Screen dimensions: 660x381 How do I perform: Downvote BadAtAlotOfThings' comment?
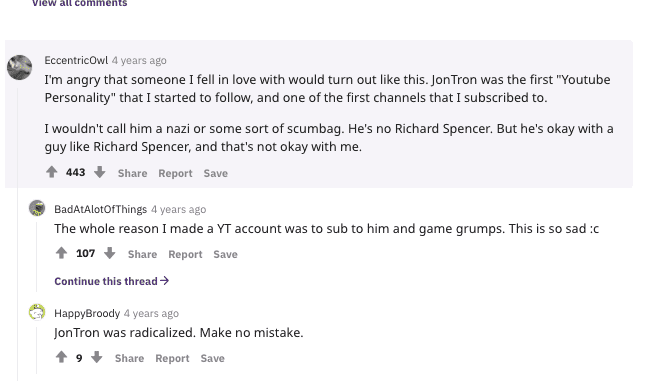tap(109, 253)
